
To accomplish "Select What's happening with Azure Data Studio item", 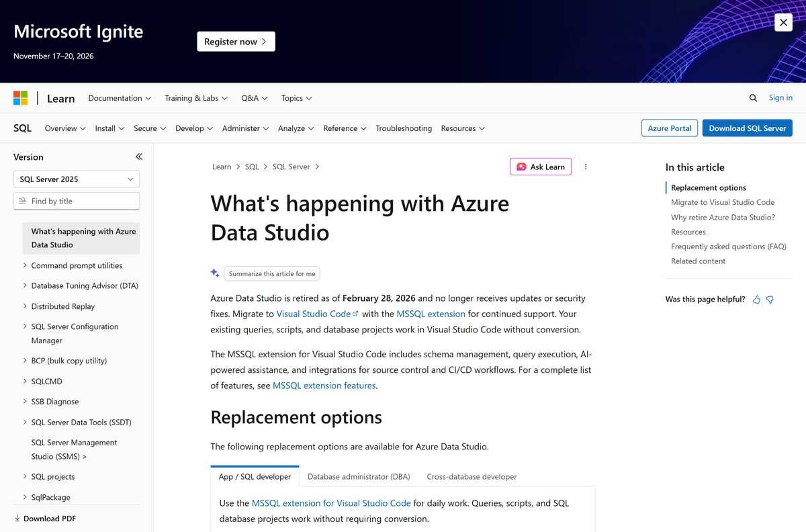I will [x=81, y=238].
